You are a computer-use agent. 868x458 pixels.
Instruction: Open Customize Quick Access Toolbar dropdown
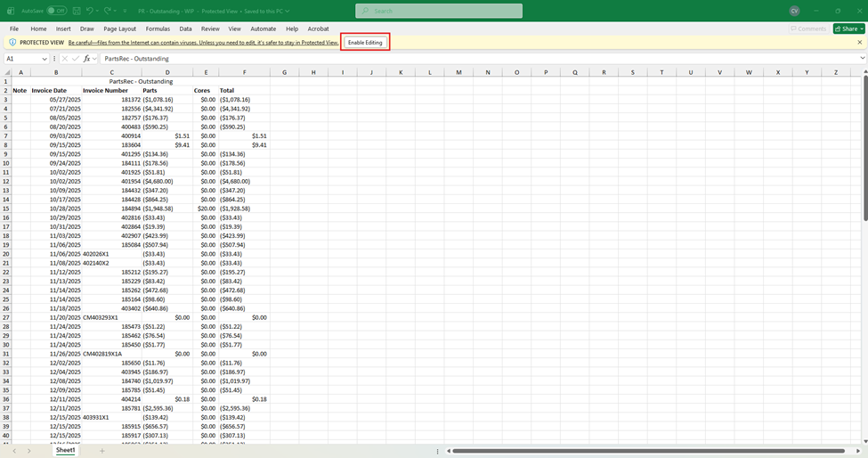[x=125, y=11]
